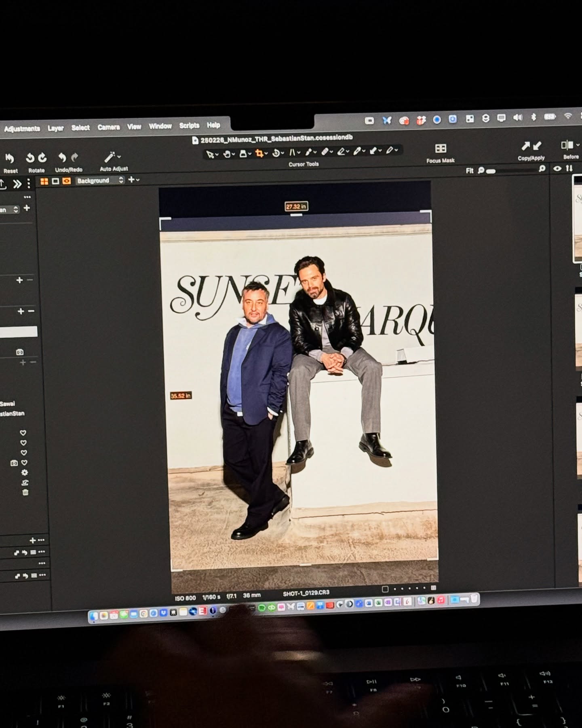Click the Reset adjustments icon

click(10, 158)
